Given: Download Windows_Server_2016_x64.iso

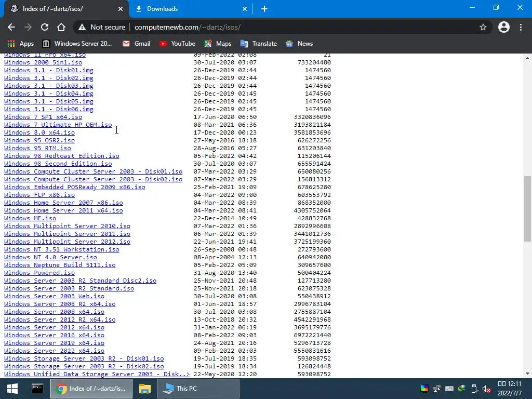Looking at the screenshot, I should [54, 336].
